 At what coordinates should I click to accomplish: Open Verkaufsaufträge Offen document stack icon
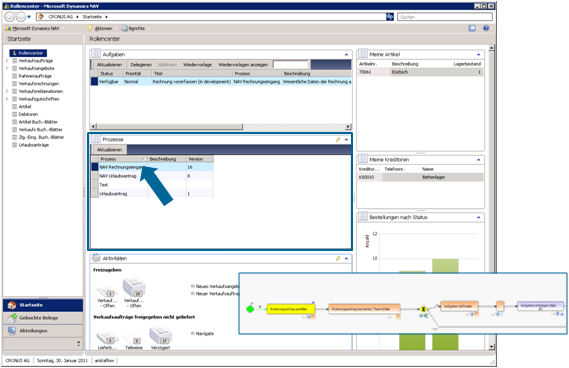(134, 288)
